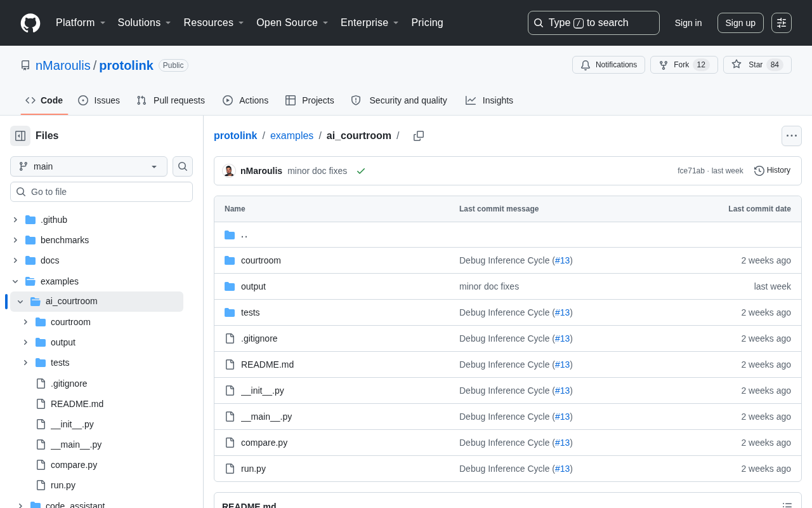View the commit status check mark
The image size is (812, 508).
[361, 171]
